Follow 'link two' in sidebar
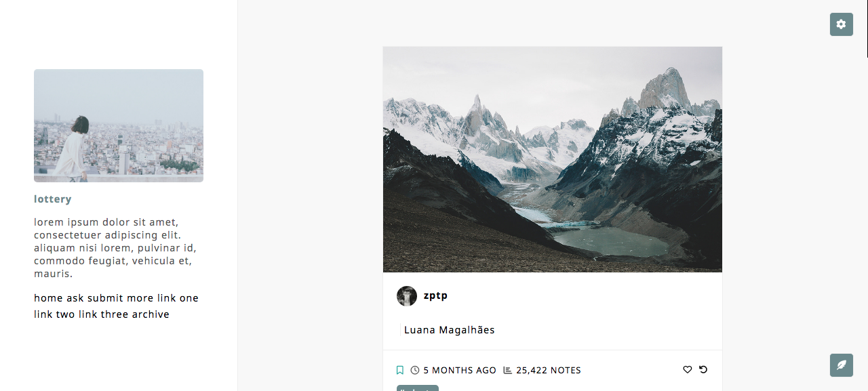 pos(54,314)
